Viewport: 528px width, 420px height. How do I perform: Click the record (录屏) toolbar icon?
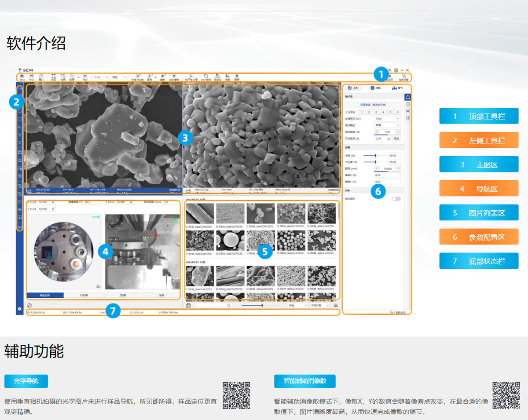click(x=237, y=77)
